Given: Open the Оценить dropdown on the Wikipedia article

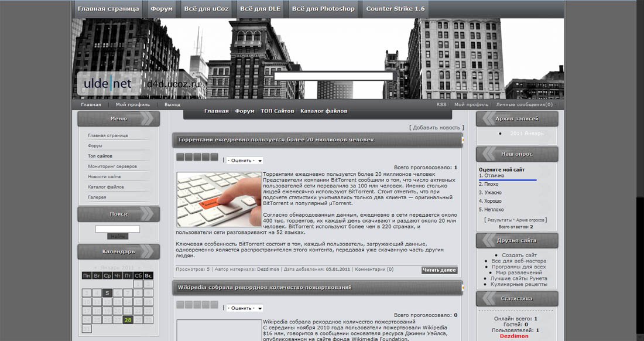Looking at the screenshot, I should [245, 308].
